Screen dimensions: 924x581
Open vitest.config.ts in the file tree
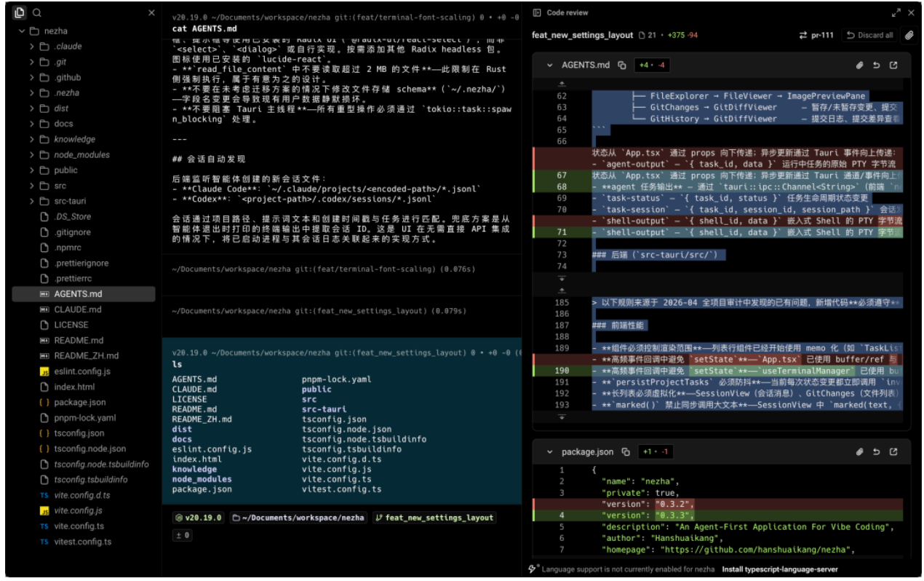(x=84, y=542)
